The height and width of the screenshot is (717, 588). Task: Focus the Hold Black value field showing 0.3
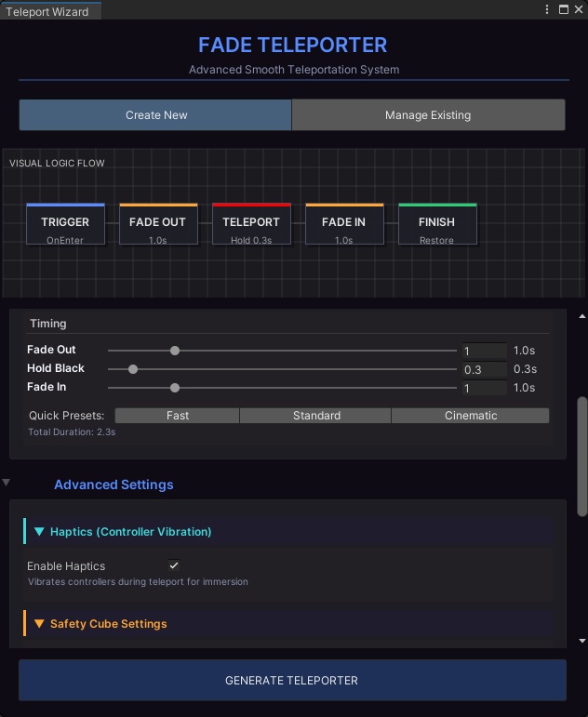[484, 369]
